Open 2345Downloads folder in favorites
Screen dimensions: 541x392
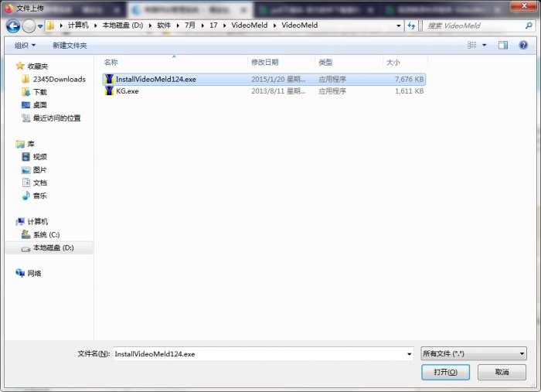point(60,79)
